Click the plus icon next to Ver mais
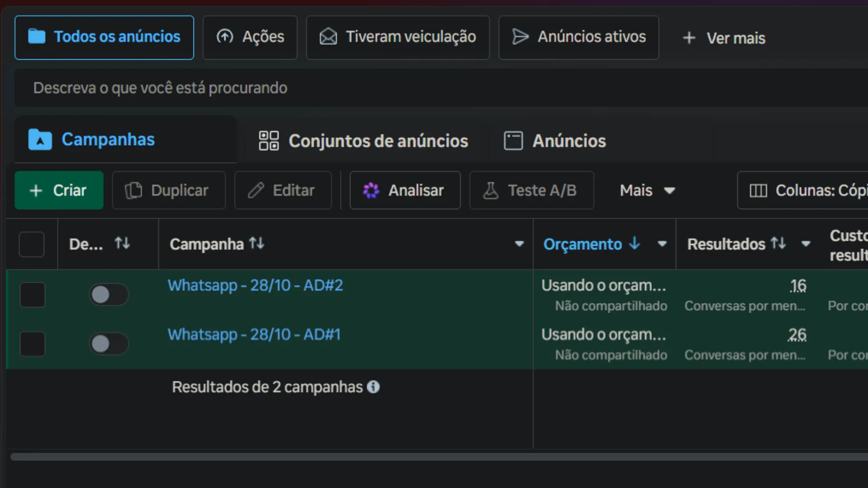The image size is (868, 488). click(x=689, y=38)
